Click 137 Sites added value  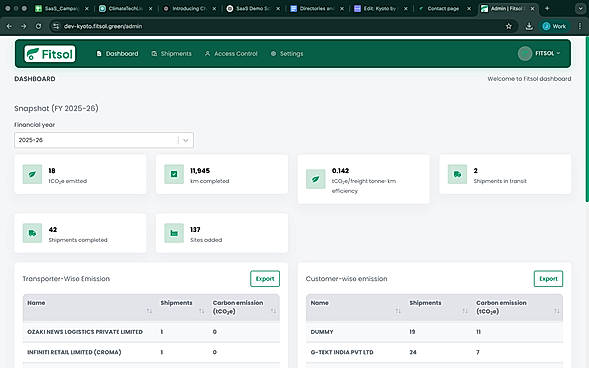tap(195, 229)
